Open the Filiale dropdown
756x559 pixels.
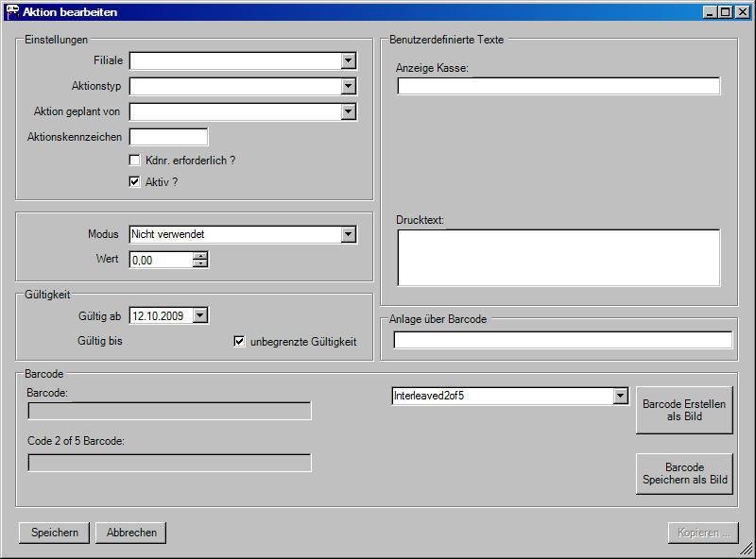pos(349,60)
